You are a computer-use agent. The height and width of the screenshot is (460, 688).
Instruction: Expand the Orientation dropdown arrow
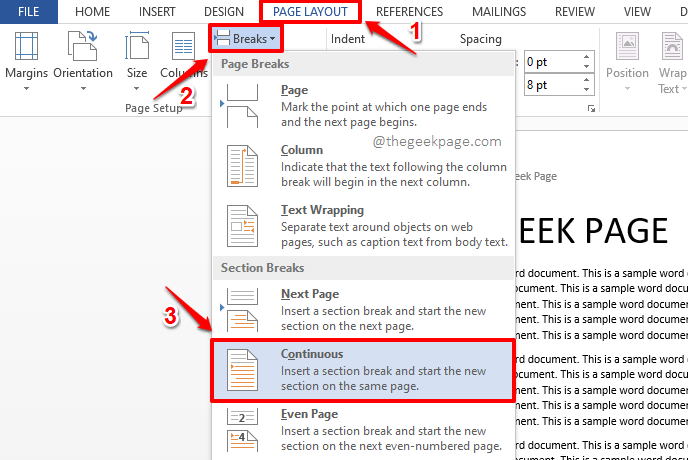pos(83,89)
